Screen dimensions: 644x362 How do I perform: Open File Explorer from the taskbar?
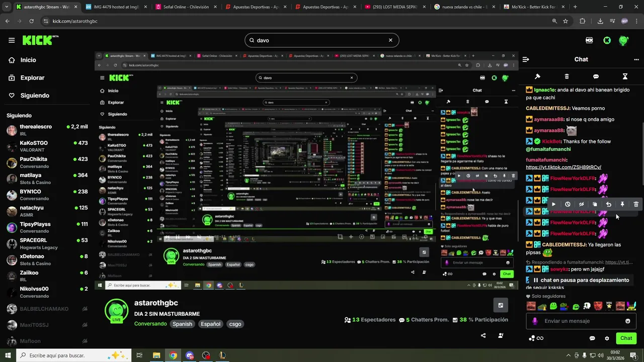pyautogui.click(x=156, y=355)
